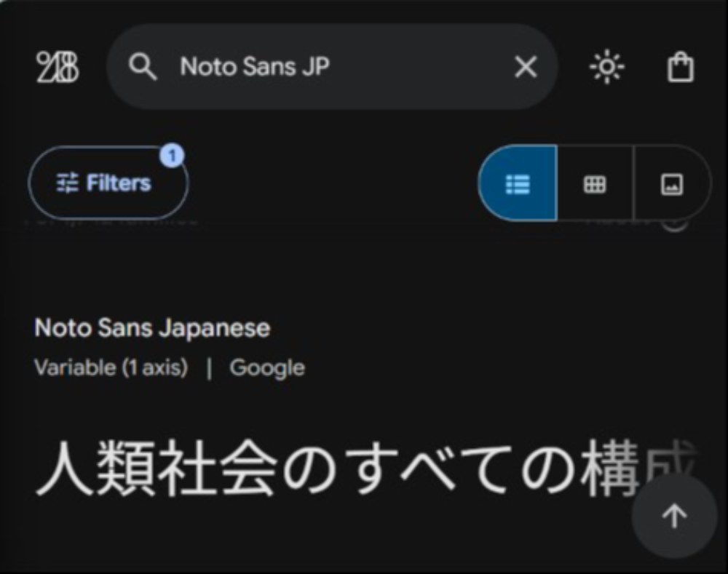Click the filter count badge showing 1
This screenshot has width=728, height=574.
173,156
